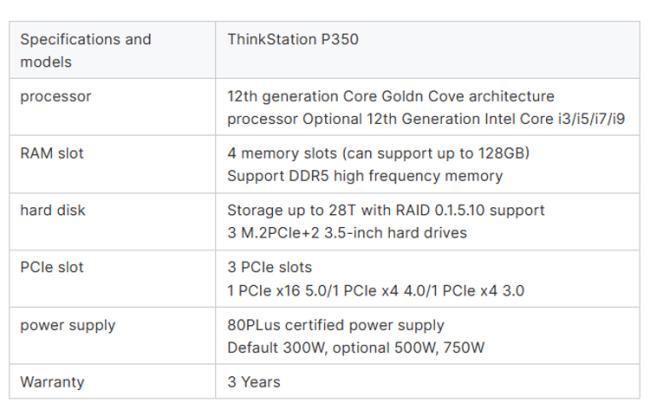Viewport: 650px width, 416px height.
Task: Select the 80PLus certified power supply line
Action: [335, 324]
